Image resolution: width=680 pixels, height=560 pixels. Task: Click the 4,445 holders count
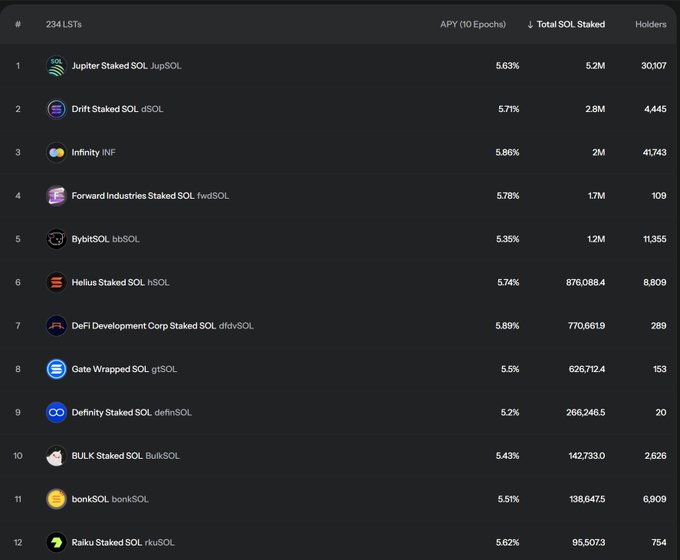pyautogui.click(x=655, y=109)
